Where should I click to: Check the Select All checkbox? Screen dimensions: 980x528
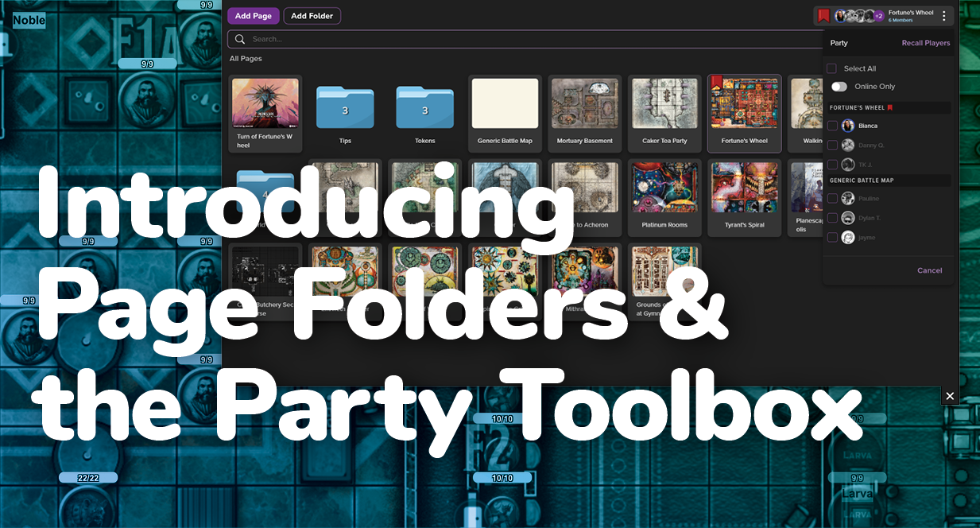[834, 68]
